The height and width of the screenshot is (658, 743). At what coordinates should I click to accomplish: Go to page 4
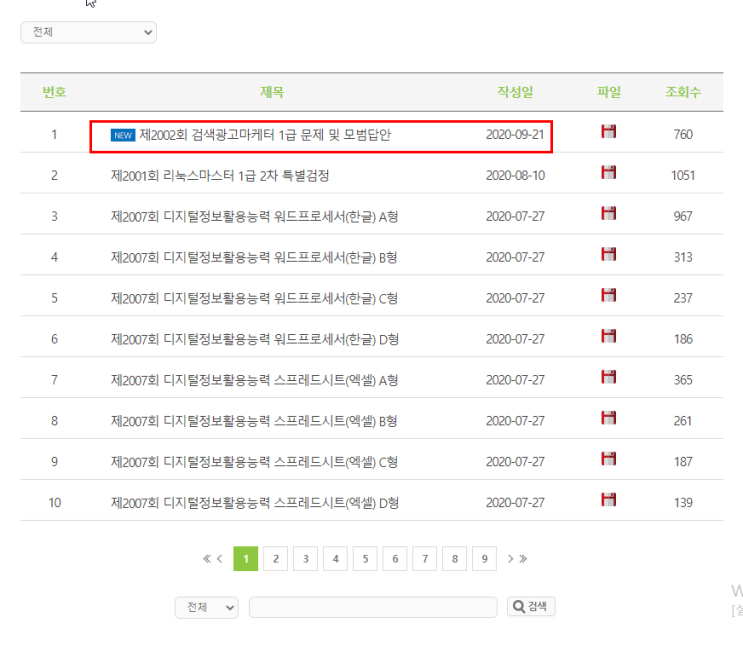(335, 559)
